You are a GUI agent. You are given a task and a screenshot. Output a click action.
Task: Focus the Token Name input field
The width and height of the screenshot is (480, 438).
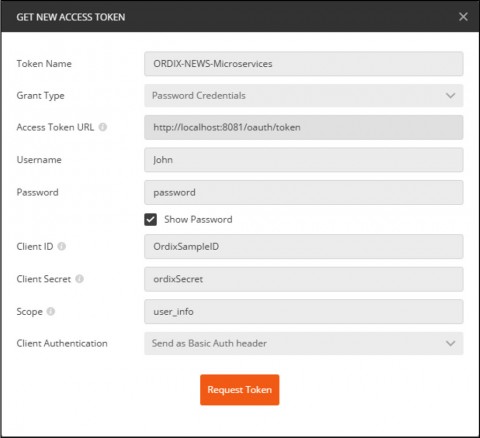coord(304,64)
